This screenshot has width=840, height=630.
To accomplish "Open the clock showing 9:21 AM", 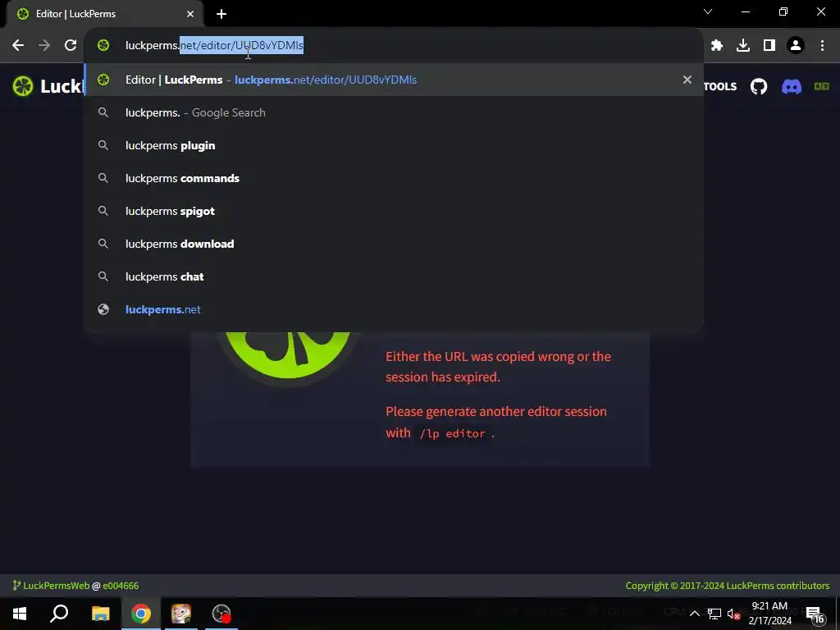I will (x=769, y=614).
